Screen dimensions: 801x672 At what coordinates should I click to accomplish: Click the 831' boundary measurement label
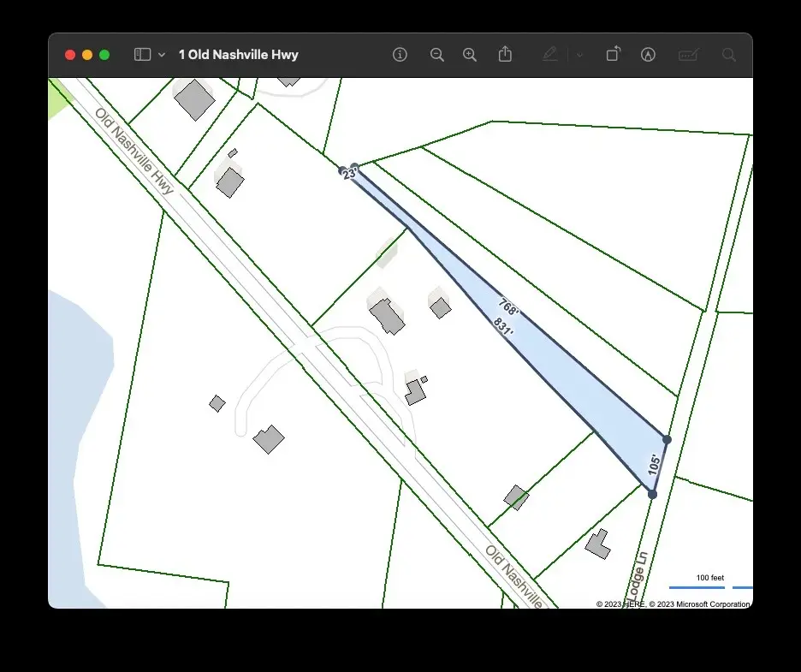[503, 328]
